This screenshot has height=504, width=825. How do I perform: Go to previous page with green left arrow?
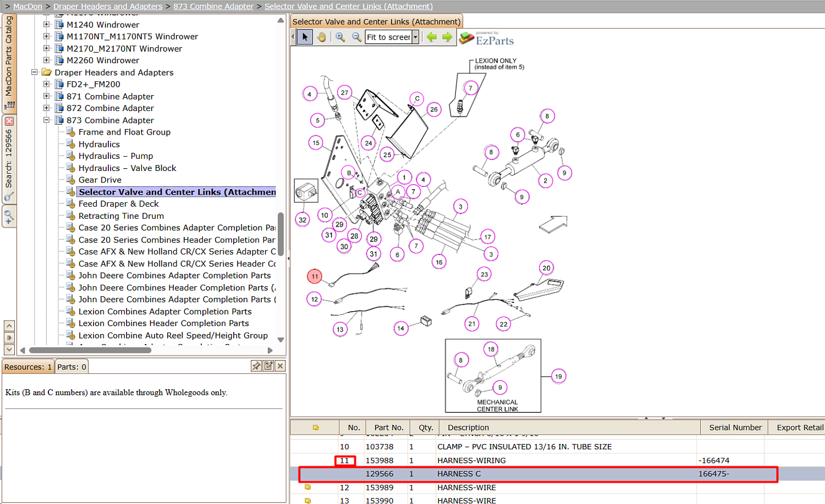click(432, 37)
